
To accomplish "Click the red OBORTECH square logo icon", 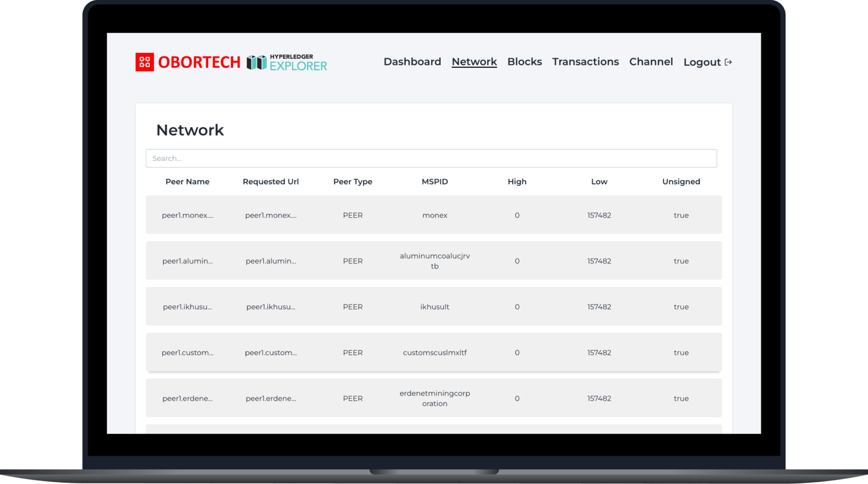I will (145, 62).
